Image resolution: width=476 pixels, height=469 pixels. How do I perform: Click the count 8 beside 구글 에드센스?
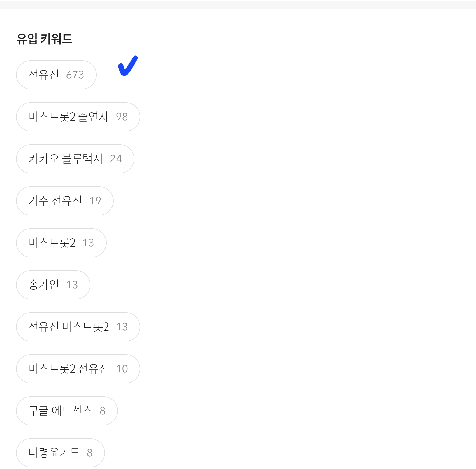[103, 411]
